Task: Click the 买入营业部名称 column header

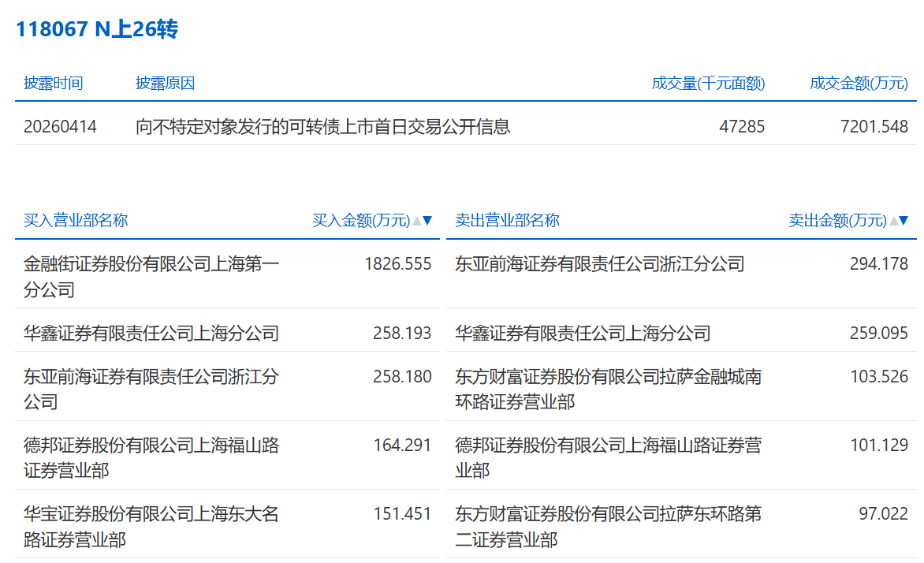Action: [x=76, y=221]
